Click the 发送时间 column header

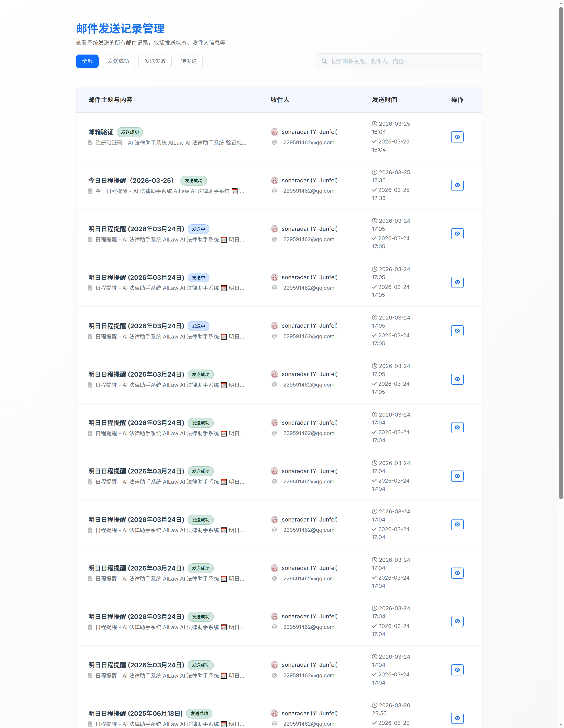[384, 100]
